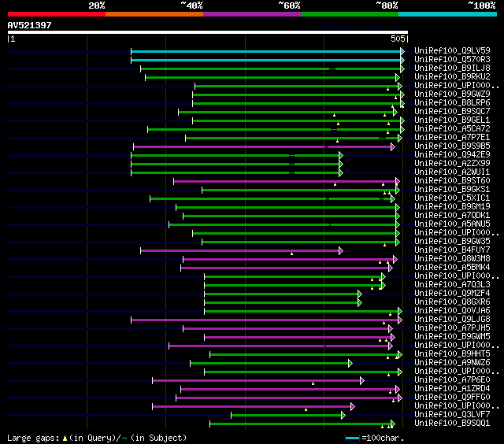Click the 'Large gaps' legend text
Image resolution: width=504 pixels, height=444 pixels.
click(x=33, y=438)
